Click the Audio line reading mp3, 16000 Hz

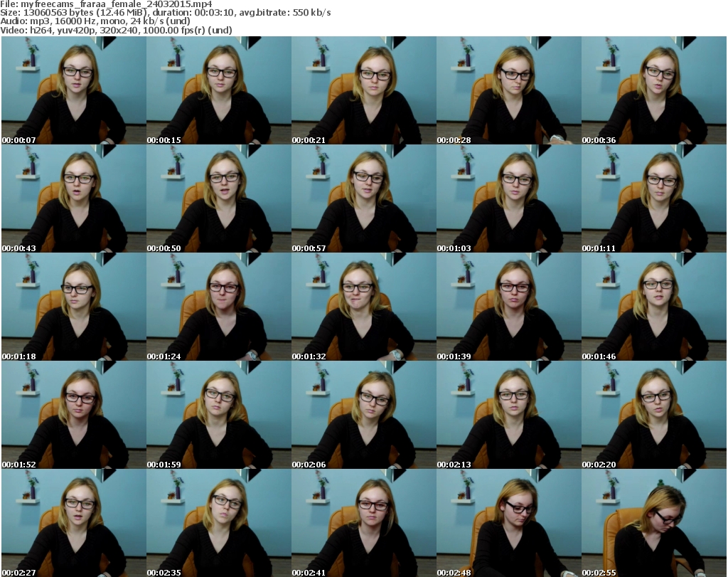click(x=95, y=21)
